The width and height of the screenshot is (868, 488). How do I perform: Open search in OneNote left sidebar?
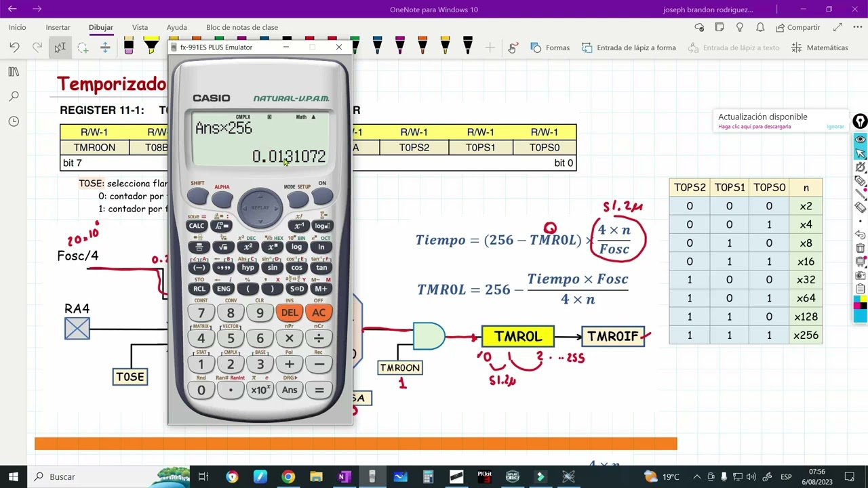click(x=14, y=97)
